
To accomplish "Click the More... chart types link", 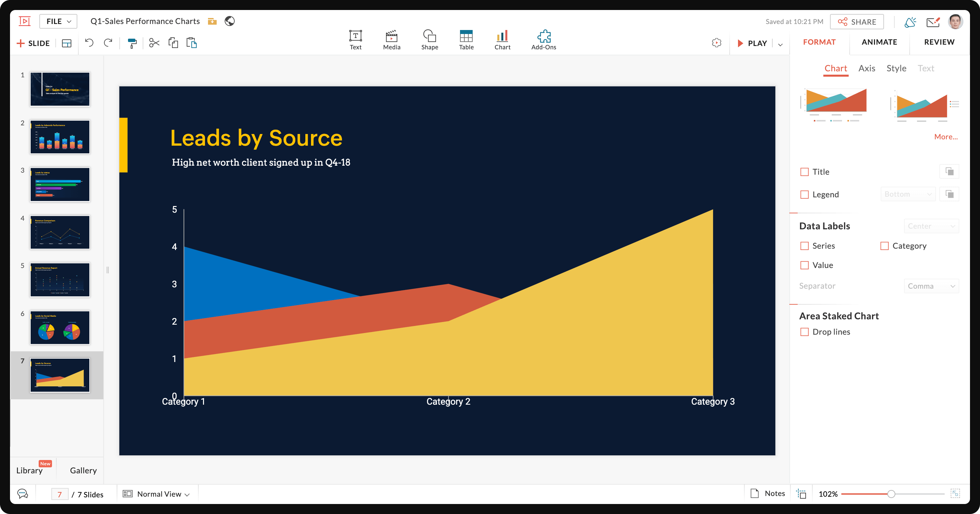I will point(945,137).
